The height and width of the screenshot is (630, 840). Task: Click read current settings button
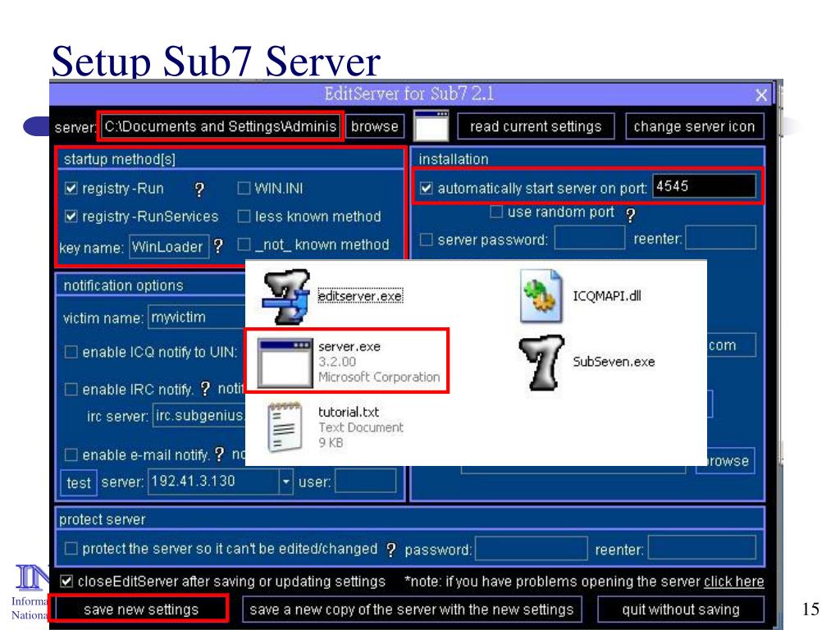[536, 126]
